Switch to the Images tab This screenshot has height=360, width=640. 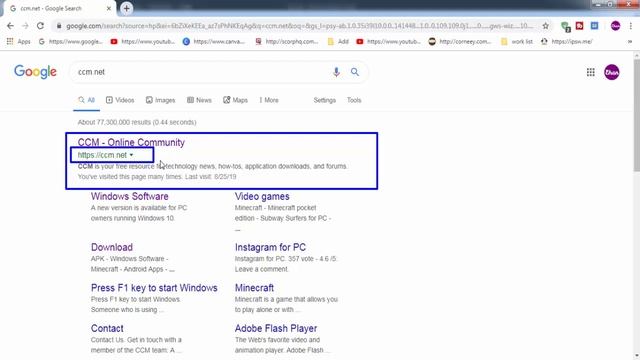tap(160, 100)
